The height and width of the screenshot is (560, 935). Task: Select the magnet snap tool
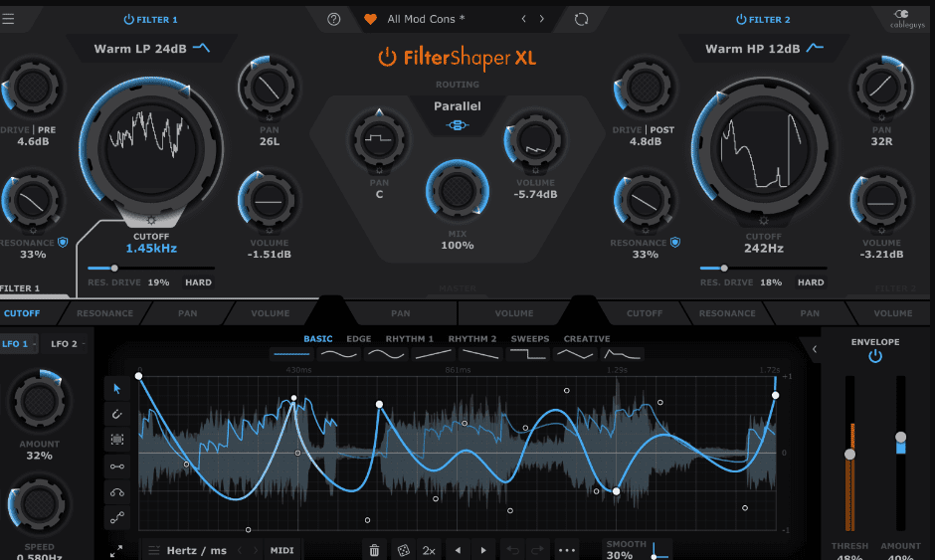pos(117,414)
